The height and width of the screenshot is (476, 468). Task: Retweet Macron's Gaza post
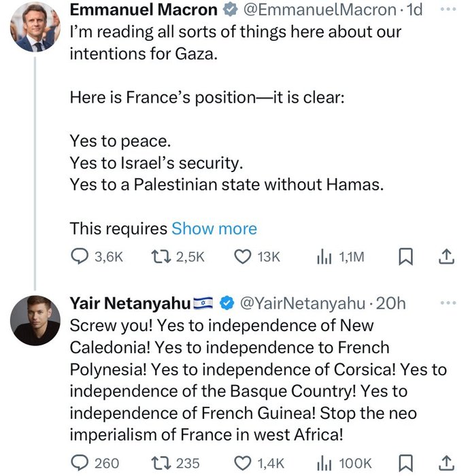(x=160, y=256)
